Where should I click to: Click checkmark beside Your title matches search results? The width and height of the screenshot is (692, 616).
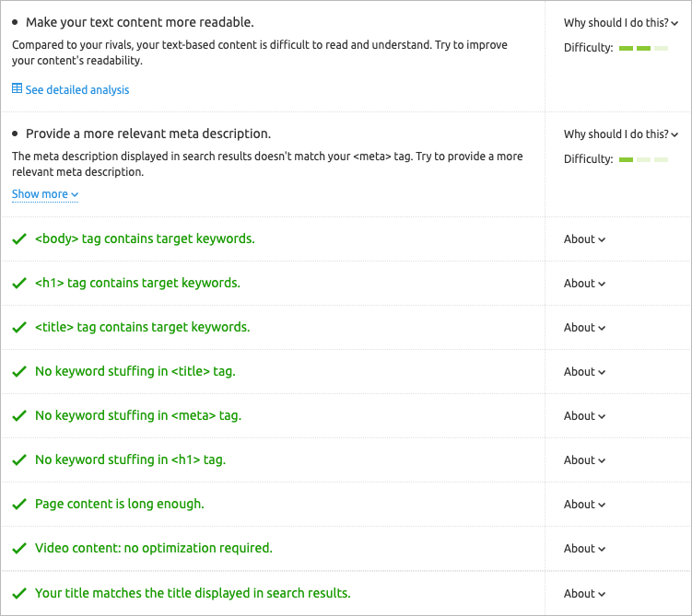(x=19, y=594)
